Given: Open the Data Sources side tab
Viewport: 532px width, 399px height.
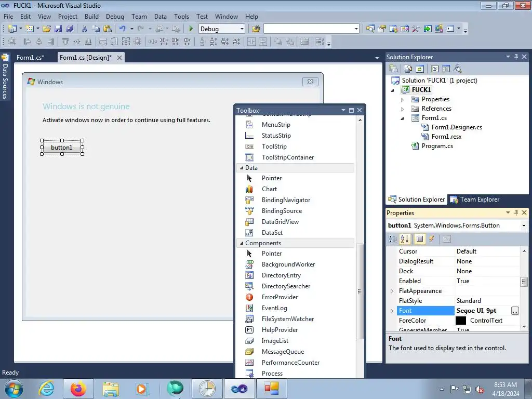Looking at the screenshot, I should coord(5,78).
